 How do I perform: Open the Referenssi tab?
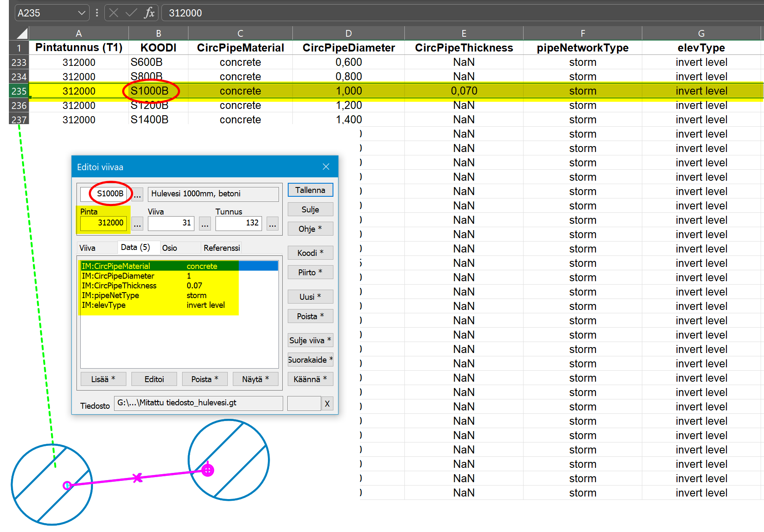coord(221,248)
